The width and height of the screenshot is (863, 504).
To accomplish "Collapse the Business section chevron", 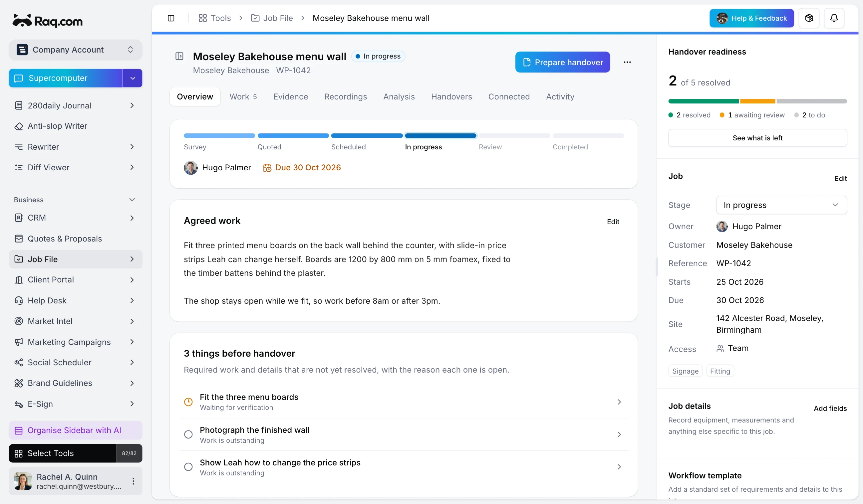I will pos(132,200).
